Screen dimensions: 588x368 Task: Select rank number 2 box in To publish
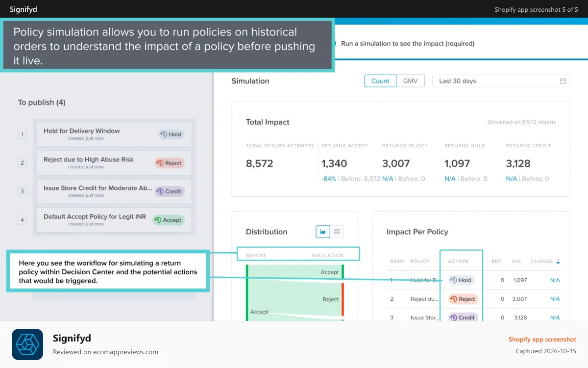(22, 163)
